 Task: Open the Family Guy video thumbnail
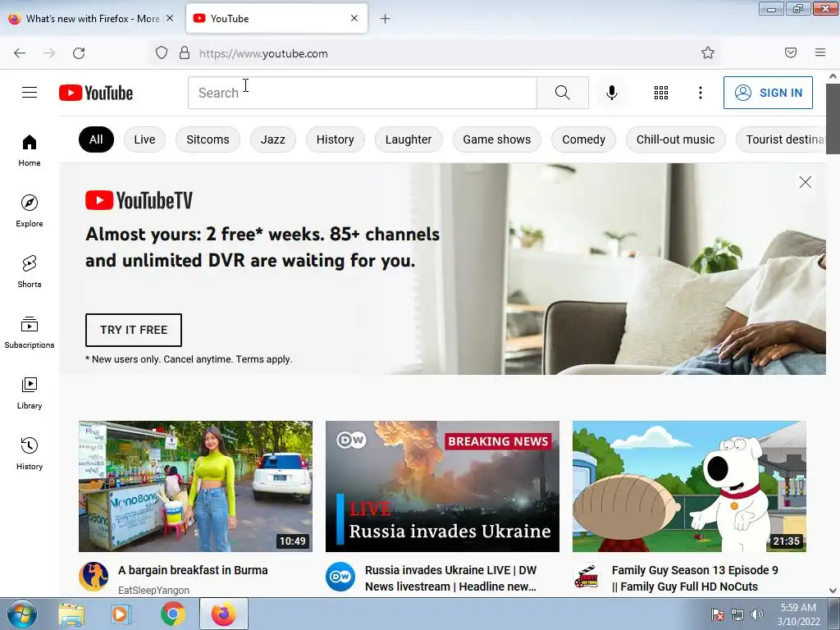689,486
